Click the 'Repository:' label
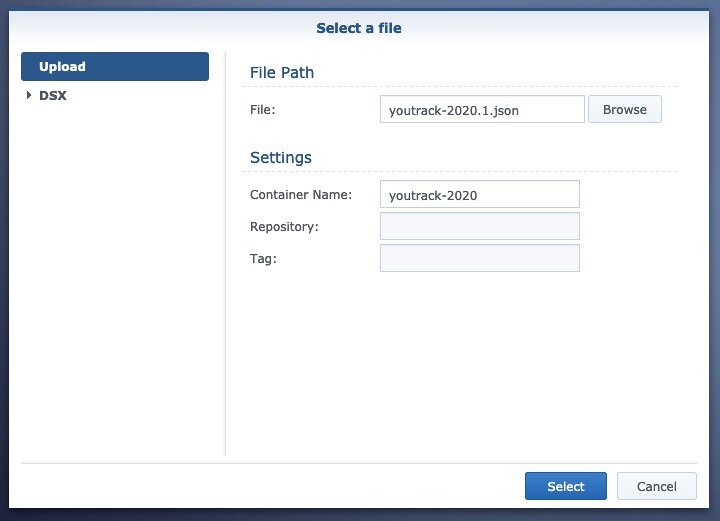 [x=284, y=227]
